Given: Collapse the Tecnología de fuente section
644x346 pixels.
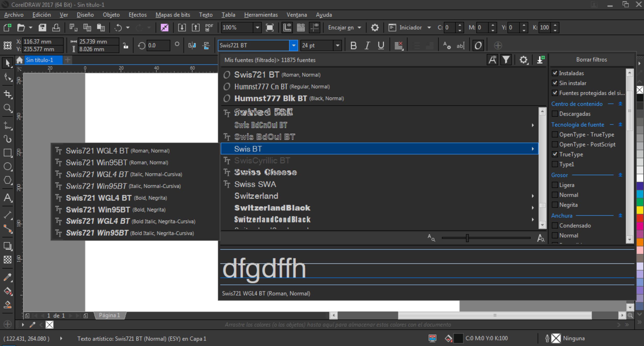Looking at the screenshot, I should tap(620, 125).
